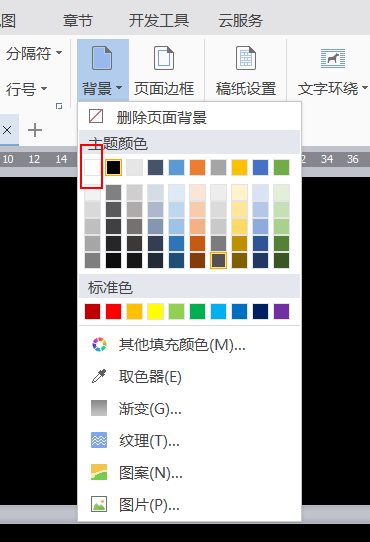Click the color wheel icon for other fill colors
Image resolution: width=370 pixels, height=542 pixels.
click(99, 344)
